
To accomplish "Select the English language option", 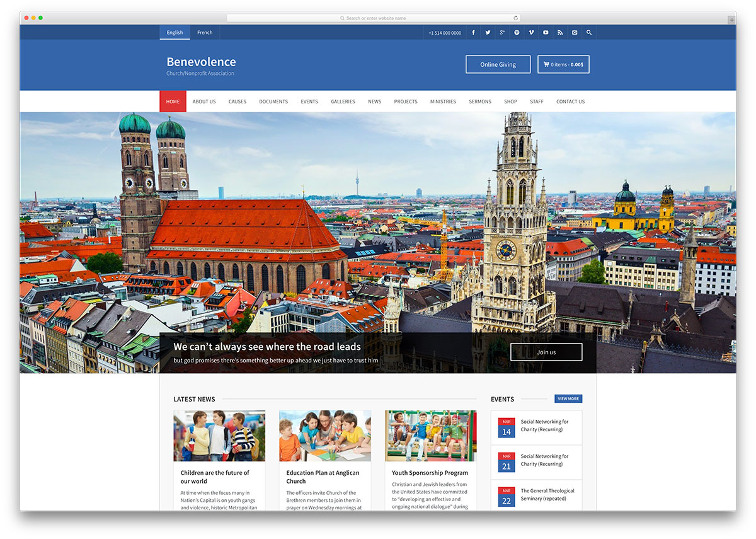I will (175, 32).
